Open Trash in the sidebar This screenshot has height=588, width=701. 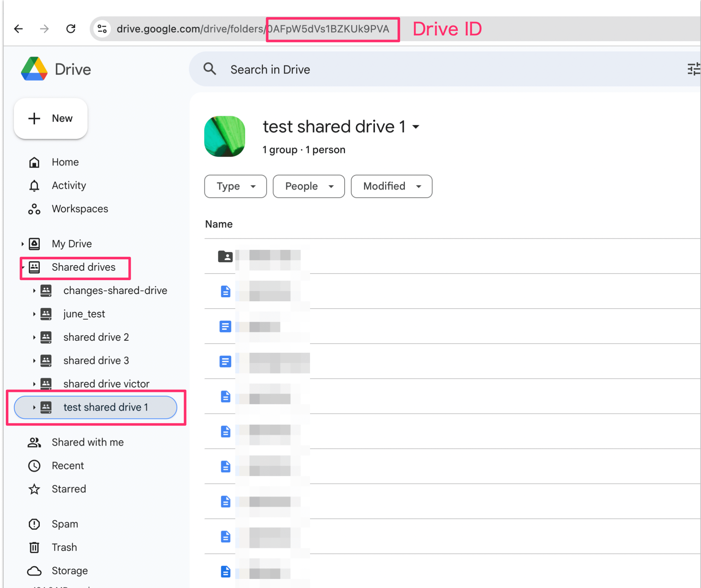64,547
